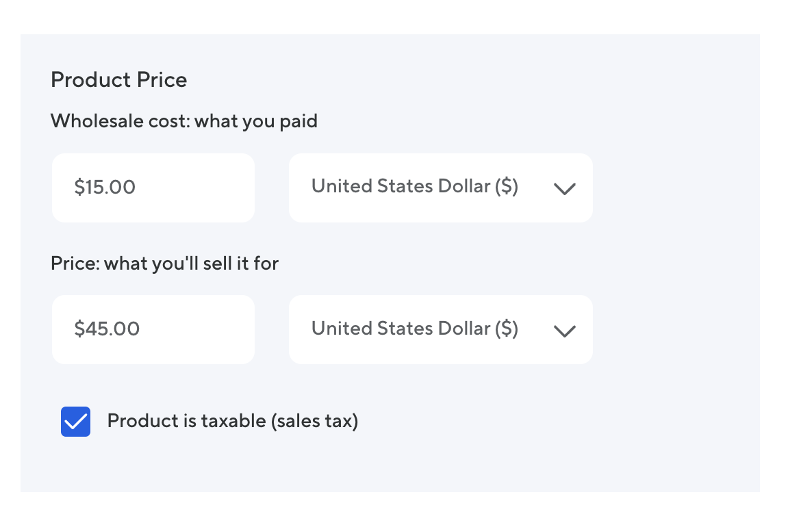Place cursor in the $45.00 amount text

click(107, 329)
